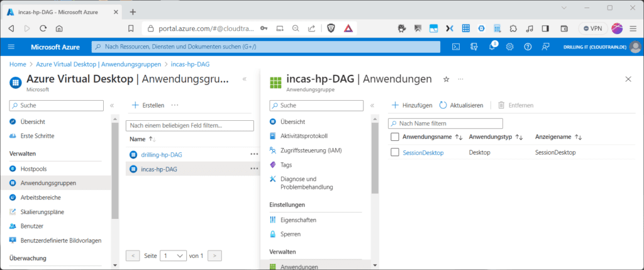Tick the SessionDesktop row checkbox
Screen dimensions: 644x270
(395, 152)
